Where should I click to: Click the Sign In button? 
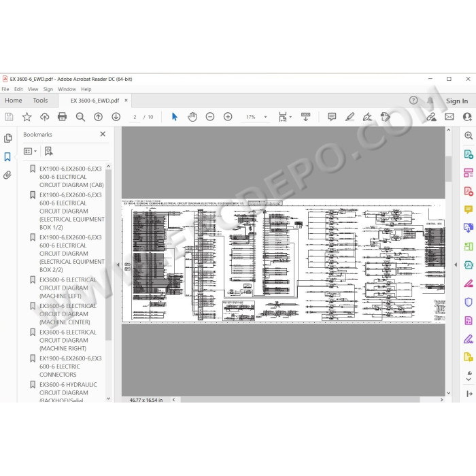[457, 101]
